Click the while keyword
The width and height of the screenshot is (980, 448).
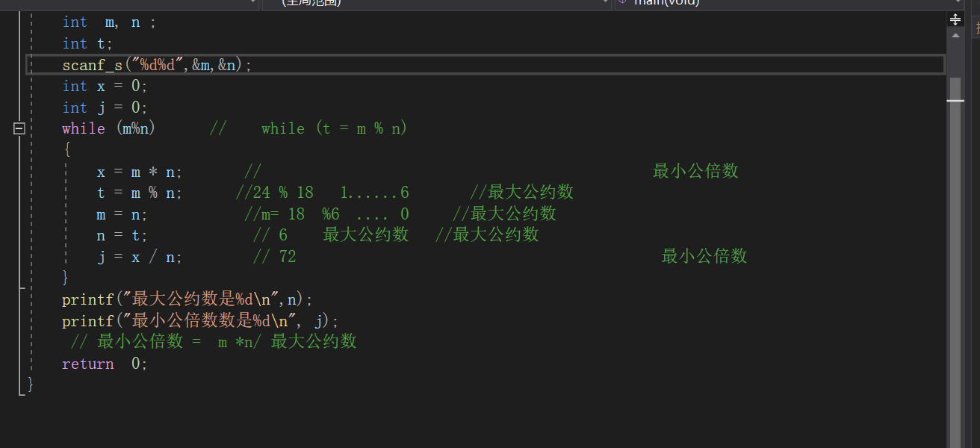(83, 128)
